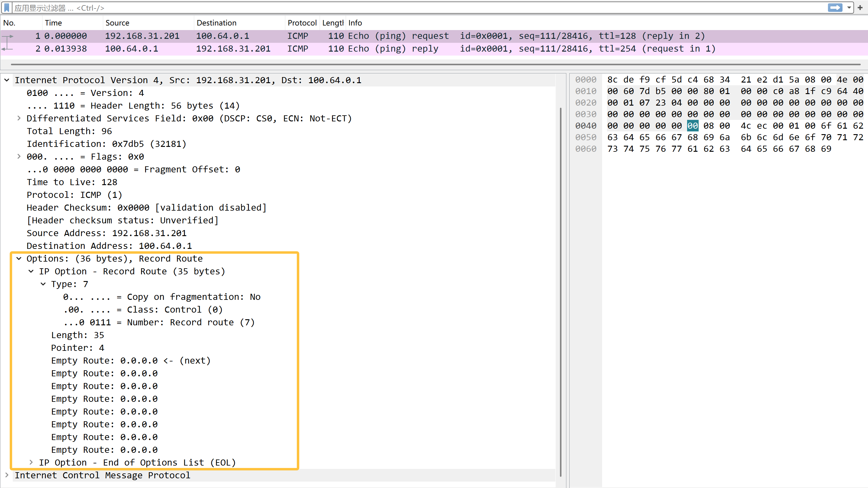Expand the Flags: 0x0 node
The height and width of the screenshot is (488, 868).
coord(19,157)
